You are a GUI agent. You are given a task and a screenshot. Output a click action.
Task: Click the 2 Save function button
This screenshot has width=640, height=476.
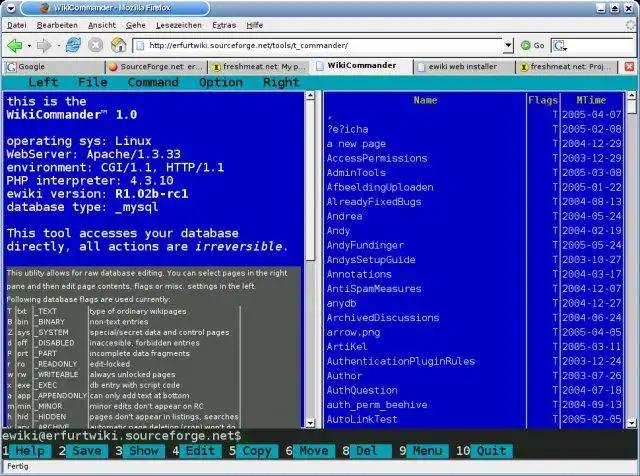[x=87, y=451]
